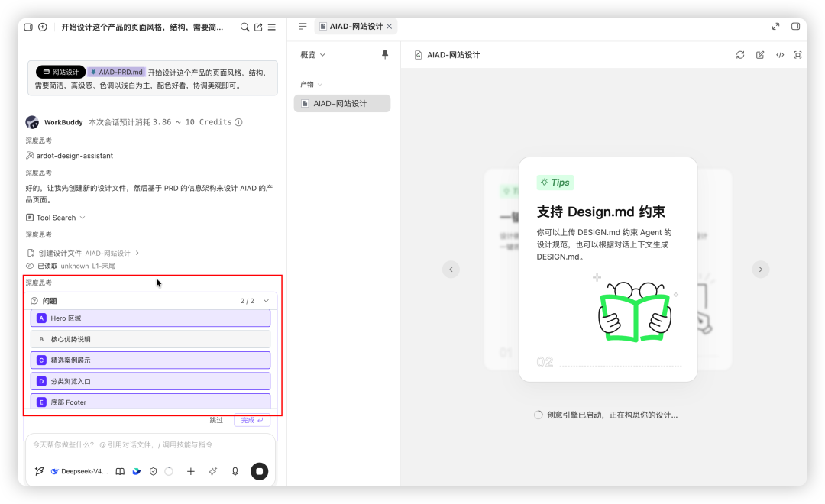Click the help icon beside 问题
The image size is (825, 504).
pyautogui.click(x=34, y=301)
